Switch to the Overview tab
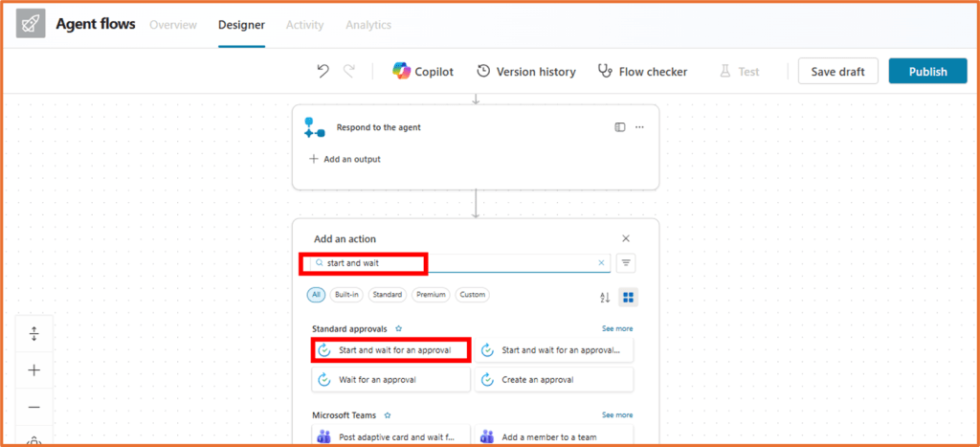980x447 pixels. click(x=173, y=25)
